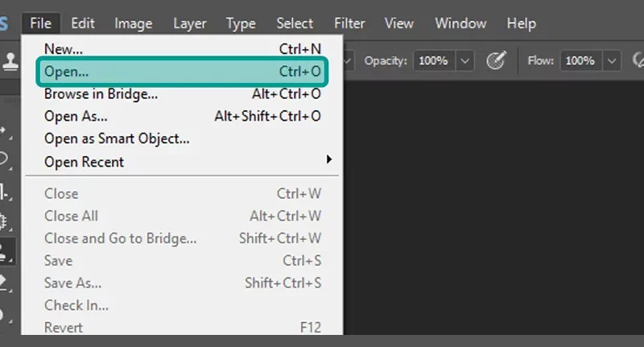Select the Clone Stamp tool preset icon
The height and width of the screenshot is (347, 644).
[x=10, y=61]
